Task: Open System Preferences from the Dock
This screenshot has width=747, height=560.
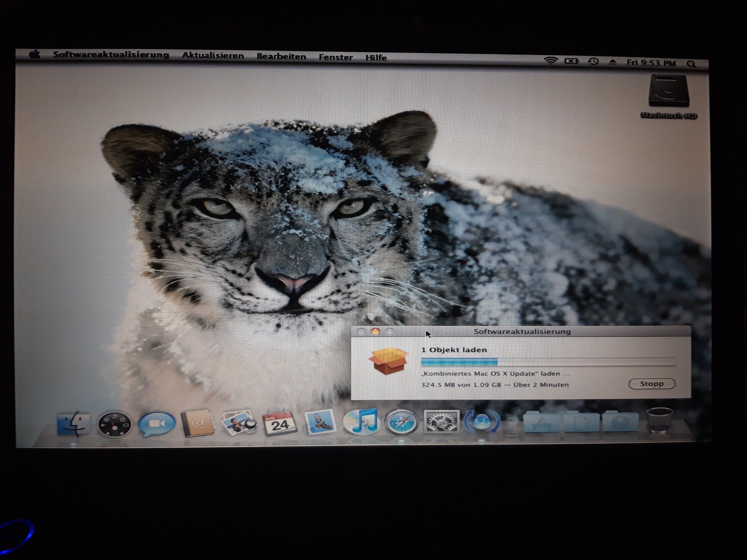Action: tap(441, 422)
